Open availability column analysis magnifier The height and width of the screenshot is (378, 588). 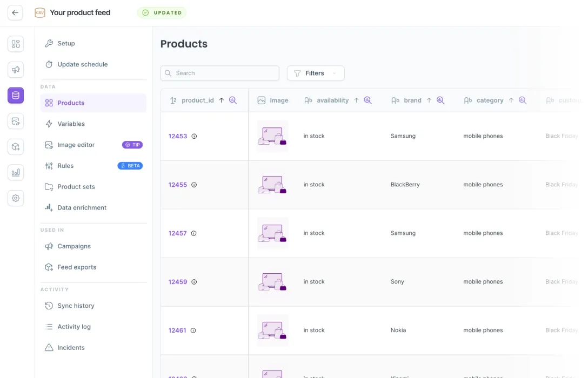click(x=368, y=100)
